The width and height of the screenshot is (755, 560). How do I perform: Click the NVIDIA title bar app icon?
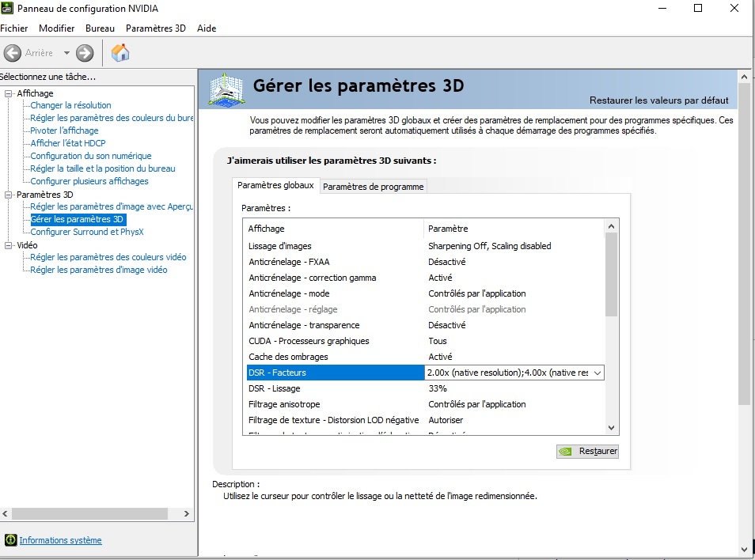pos(7,8)
